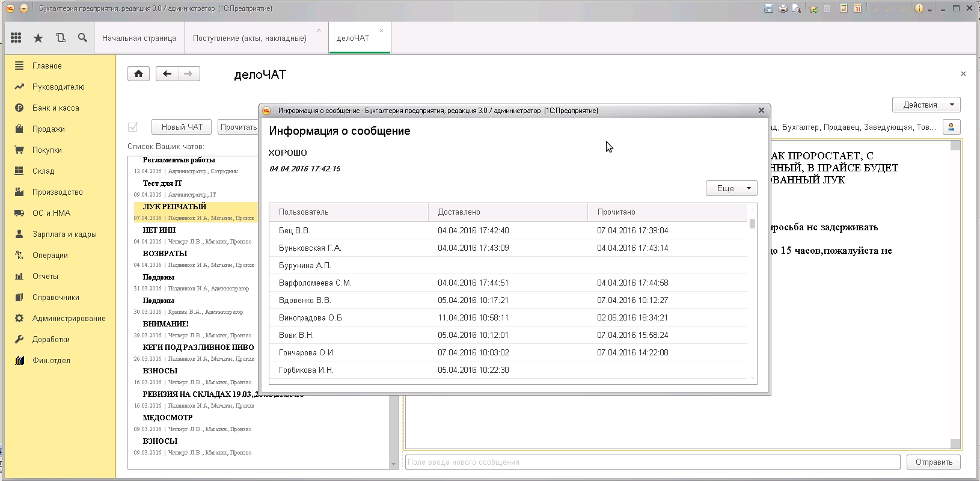This screenshot has width=980, height=481.
Task: Select row Виноградова О.Б.
Action: coord(508,317)
